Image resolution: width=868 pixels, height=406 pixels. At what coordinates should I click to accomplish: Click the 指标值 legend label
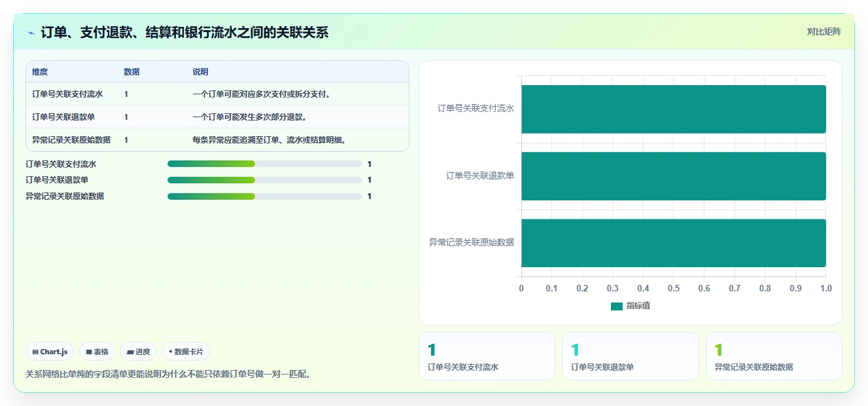[638, 306]
